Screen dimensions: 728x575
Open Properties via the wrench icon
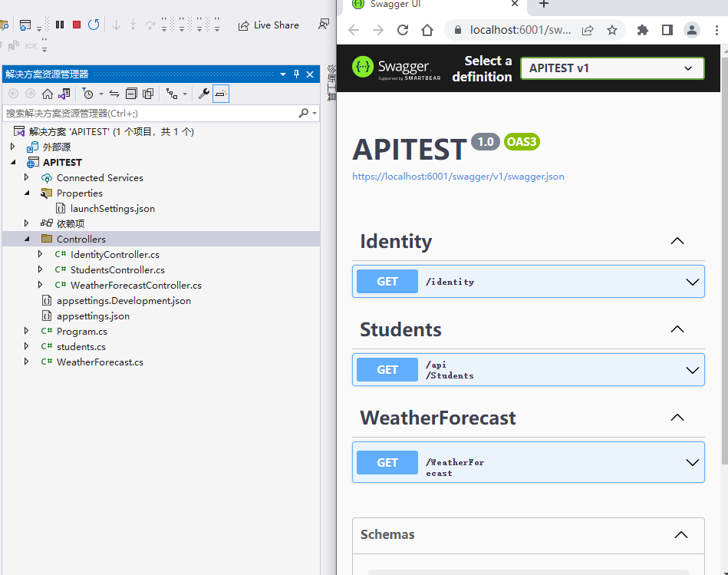(203, 94)
